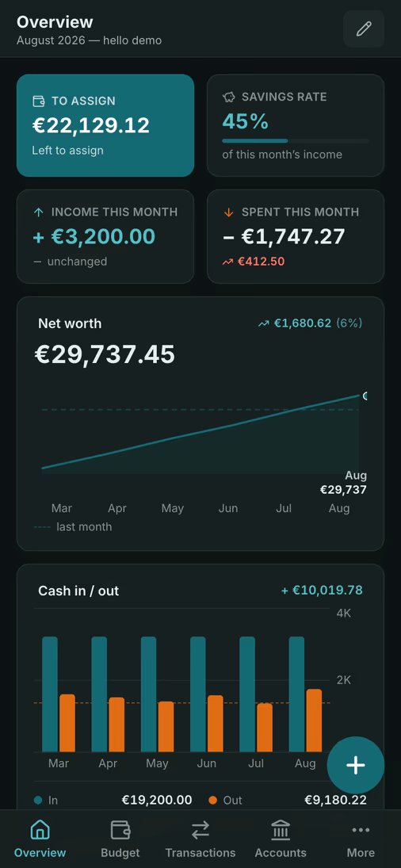Click the teal In legend dot
401x868 pixels.
[38, 800]
